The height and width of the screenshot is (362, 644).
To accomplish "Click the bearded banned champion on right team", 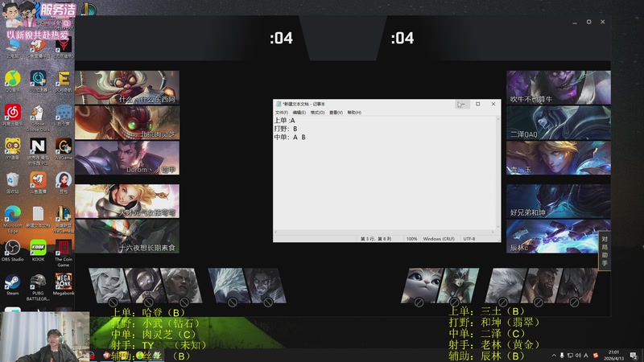I will (542, 286).
